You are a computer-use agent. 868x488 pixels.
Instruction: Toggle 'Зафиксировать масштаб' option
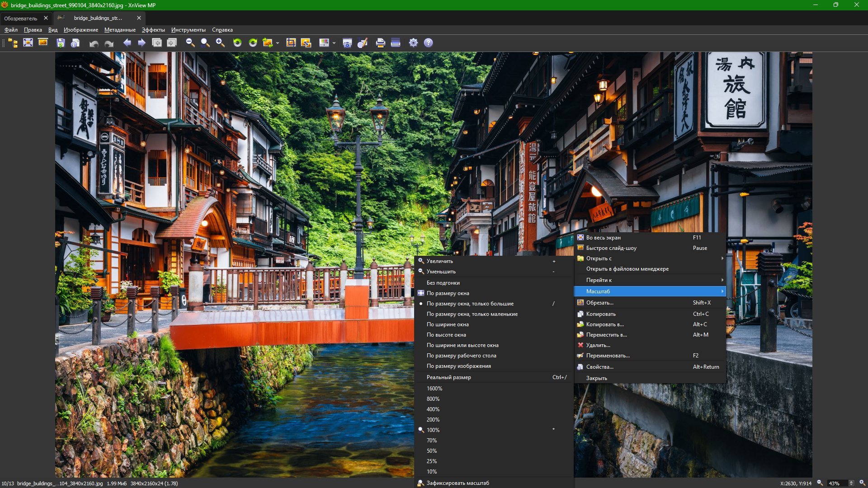pos(458,483)
